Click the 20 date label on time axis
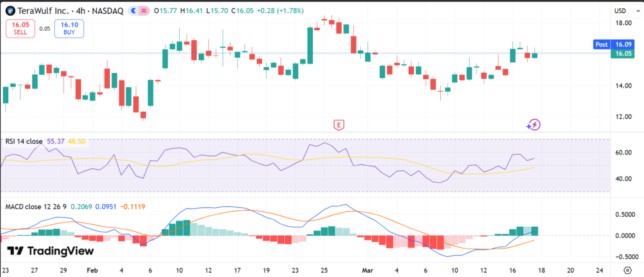This screenshot has height=277, width=644. (x=570, y=271)
